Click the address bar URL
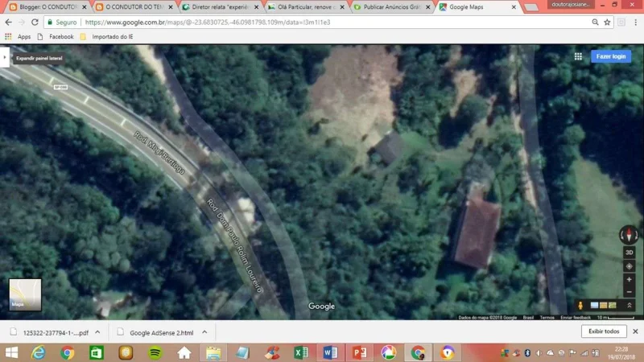The image size is (644, 362). pos(208,23)
